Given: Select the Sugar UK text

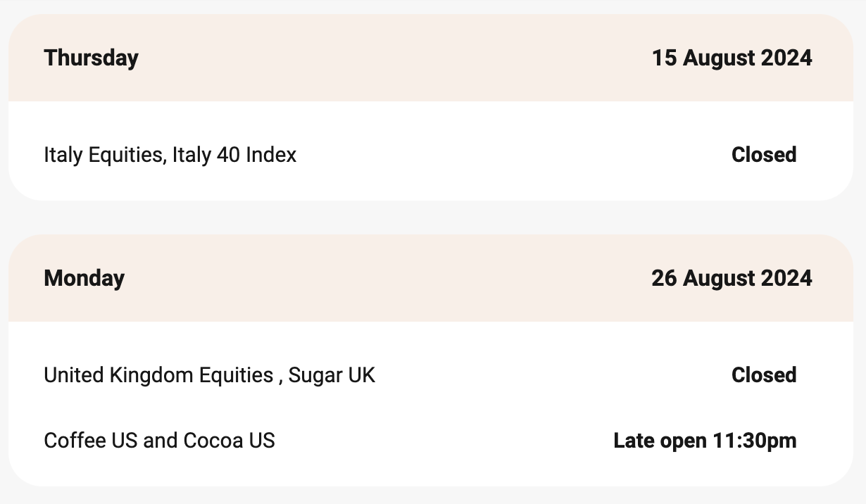Looking at the screenshot, I should point(332,375).
